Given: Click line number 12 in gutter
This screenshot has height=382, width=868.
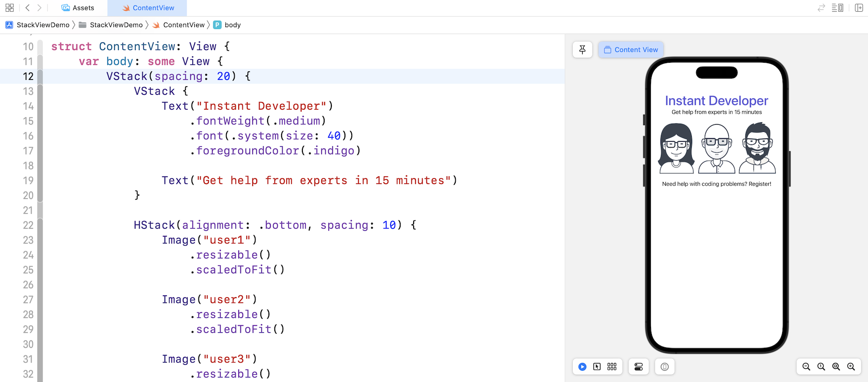Looking at the screenshot, I should click(28, 76).
